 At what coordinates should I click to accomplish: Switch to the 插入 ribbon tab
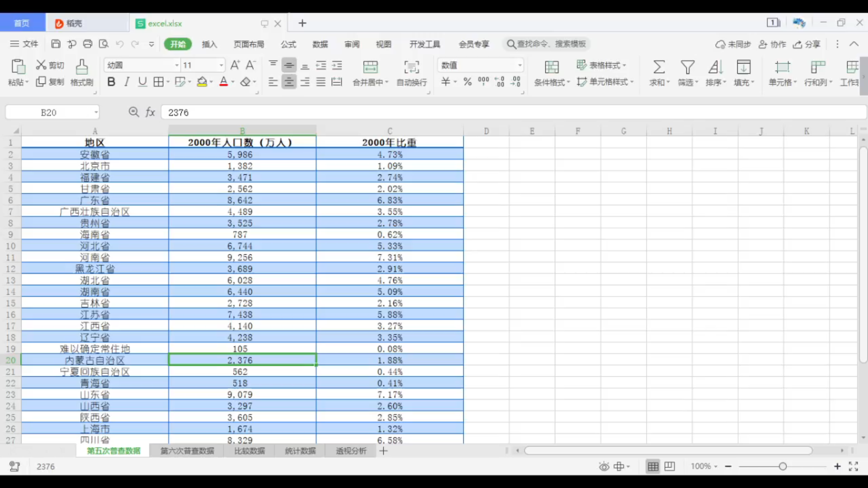[x=209, y=44]
